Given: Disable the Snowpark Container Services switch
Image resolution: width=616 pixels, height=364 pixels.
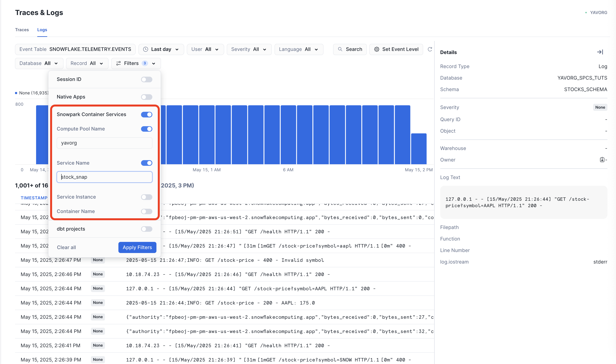Looking at the screenshot, I should [147, 115].
